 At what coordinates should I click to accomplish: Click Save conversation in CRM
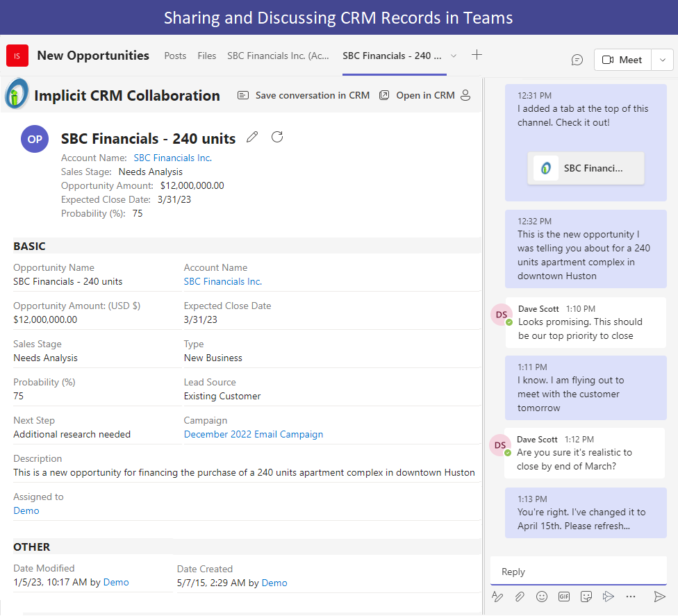pyautogui.click(x=304, y=95)
